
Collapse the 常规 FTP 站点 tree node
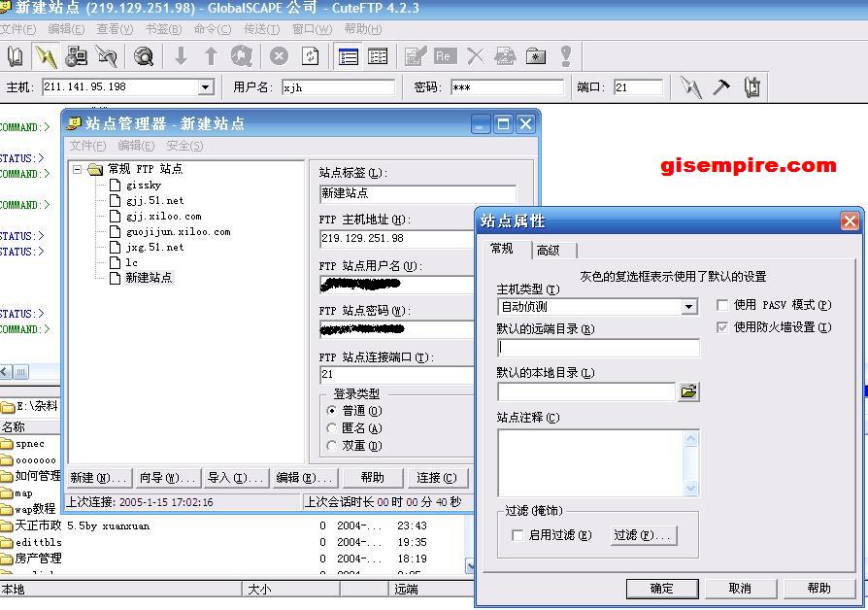click(77, 169)
